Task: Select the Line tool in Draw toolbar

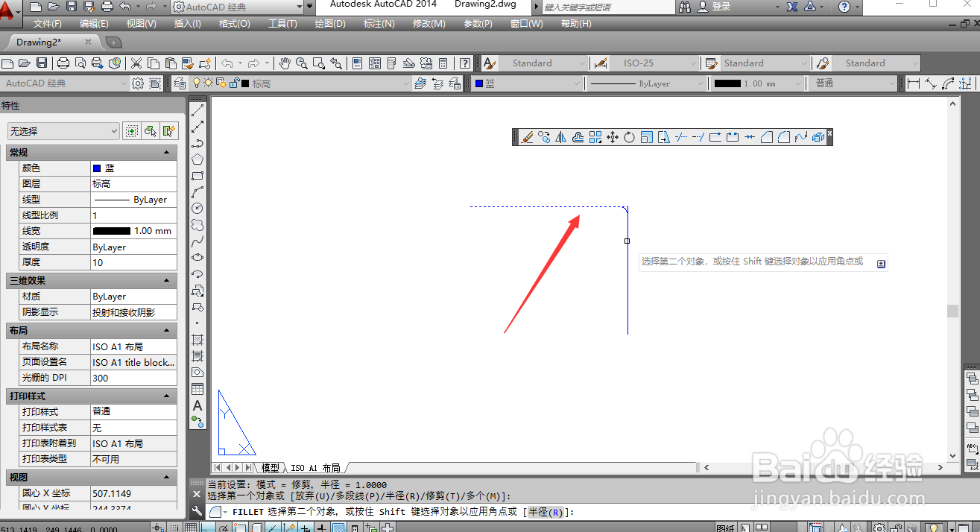Action: (197, 110)
